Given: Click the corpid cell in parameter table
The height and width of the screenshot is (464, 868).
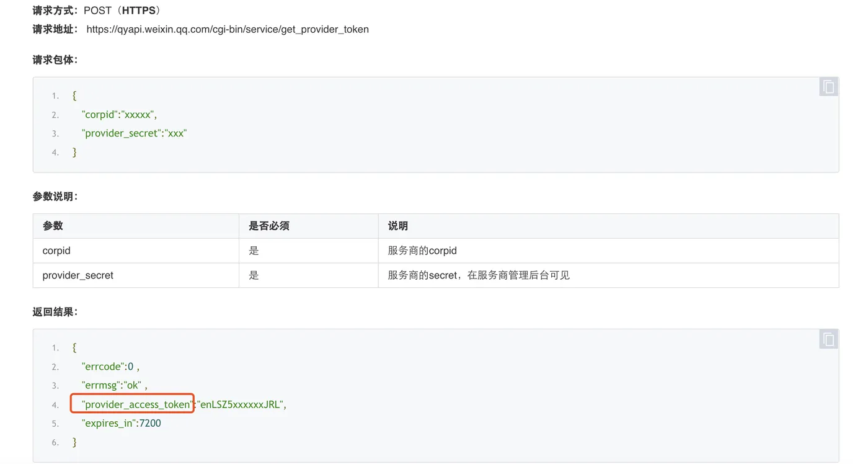Looking at the screenshot, I should coord(136,251).
